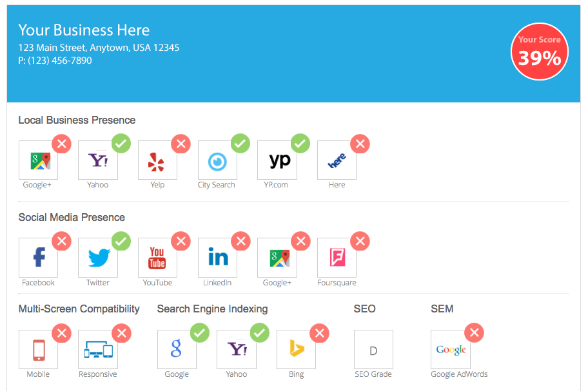Click the Mobile compatibility icon
588x391 pixels.
[x=38, y=350]
